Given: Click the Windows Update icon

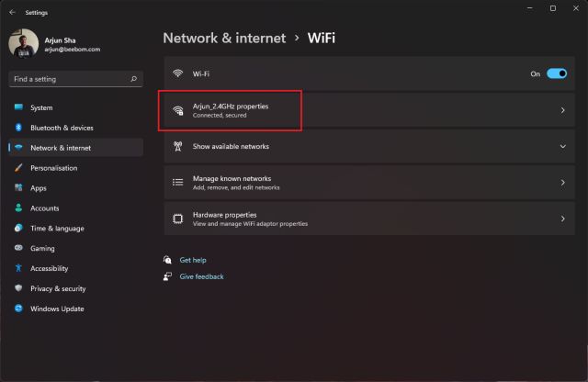Looking at the screenshot, I should click(18, 309).
